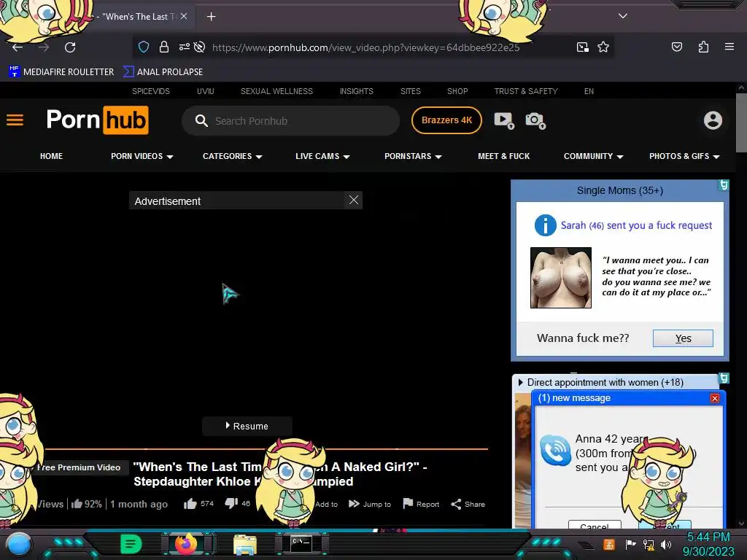Click the Brazzers 4K button
Viewport: 747px width, 560px height.
(447, 120)
